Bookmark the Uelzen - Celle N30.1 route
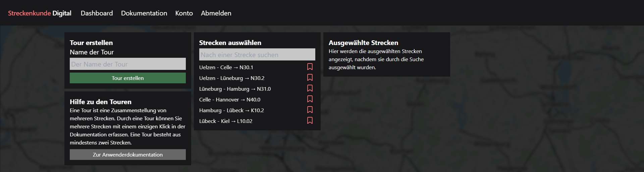The height and width of the screenshot is (172, 644). pyautogui.click(x=310, y=67)
